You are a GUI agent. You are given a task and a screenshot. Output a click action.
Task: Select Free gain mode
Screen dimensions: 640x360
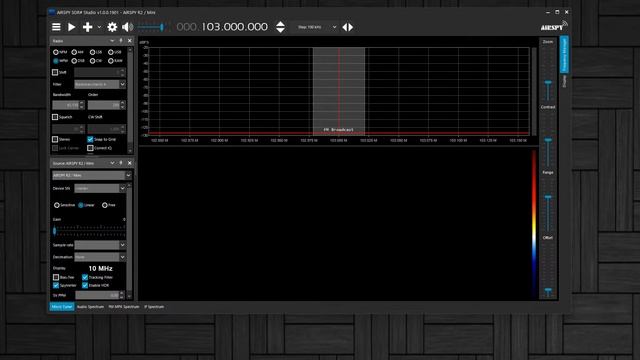[109, 205]
